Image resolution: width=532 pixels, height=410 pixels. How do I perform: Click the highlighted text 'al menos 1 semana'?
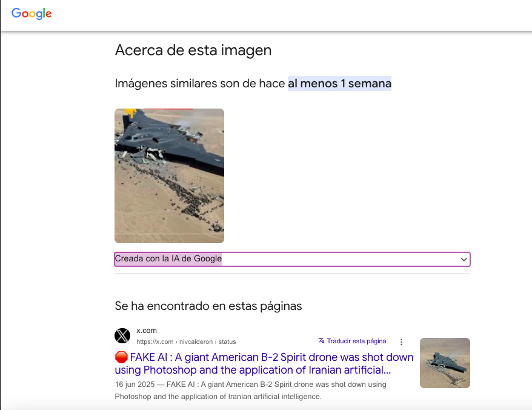340,83
